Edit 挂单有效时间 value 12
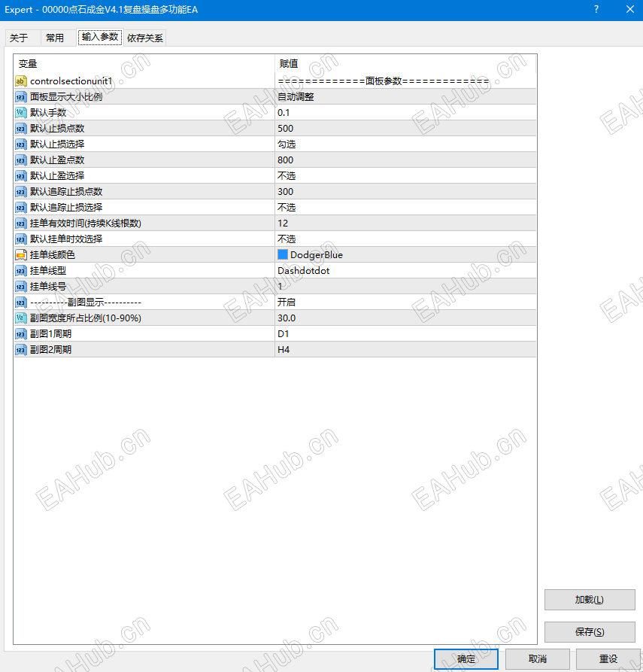The image size is (643, 672). coord(405,223)
